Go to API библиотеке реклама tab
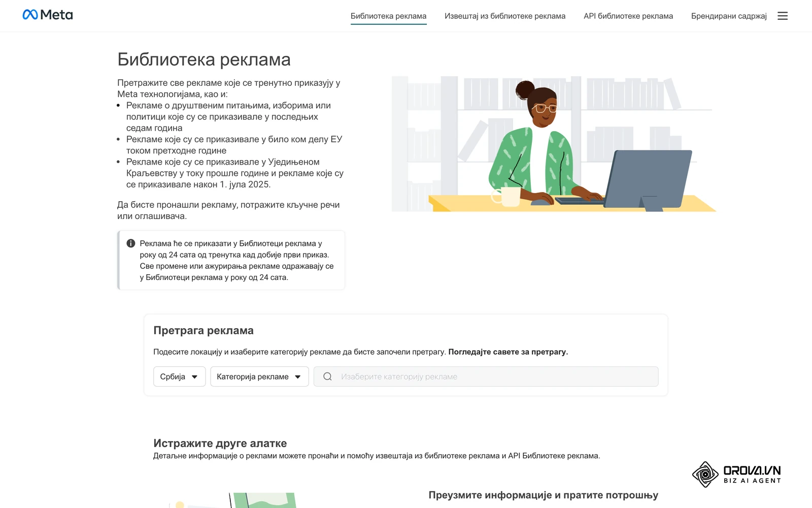The height and width of the screenshot is (508, 812). tap(628, 16)
